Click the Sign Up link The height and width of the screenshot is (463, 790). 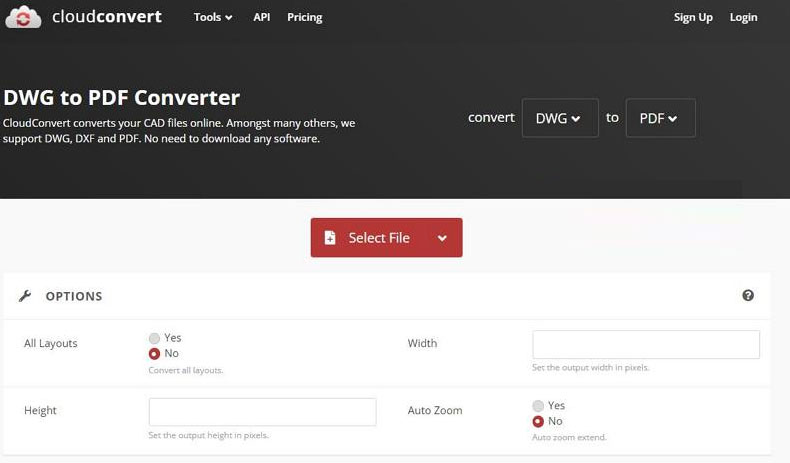(693, 17)
